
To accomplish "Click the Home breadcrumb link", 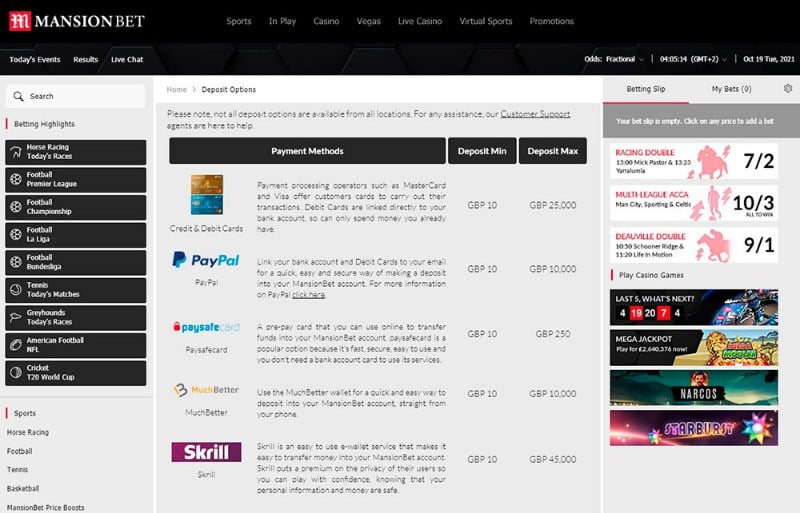I will [x=177, y=89].
